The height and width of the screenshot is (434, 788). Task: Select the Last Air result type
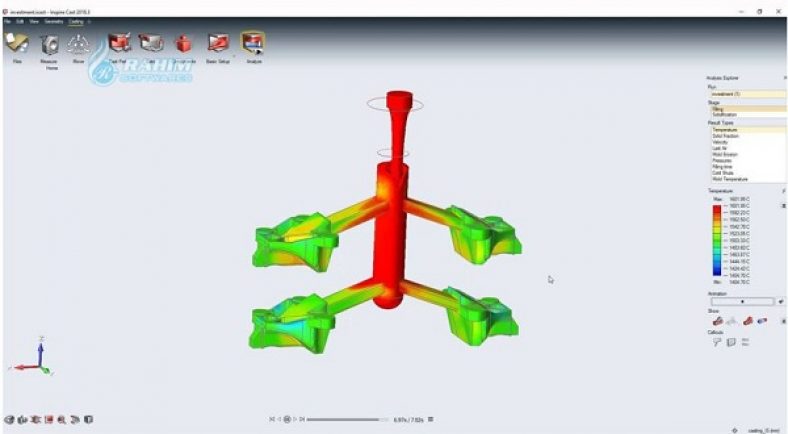pyautogui.click(x=747, y=148)
